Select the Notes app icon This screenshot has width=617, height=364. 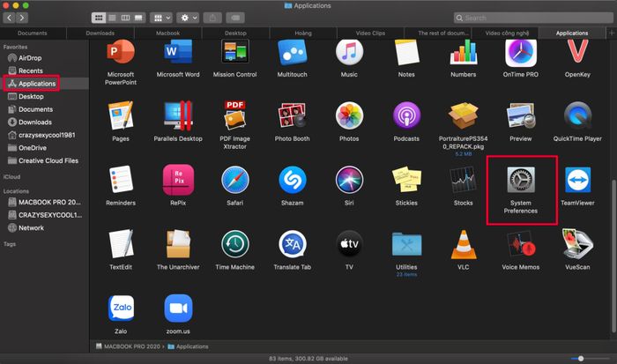pyautogui.click(x=406, y=51)
